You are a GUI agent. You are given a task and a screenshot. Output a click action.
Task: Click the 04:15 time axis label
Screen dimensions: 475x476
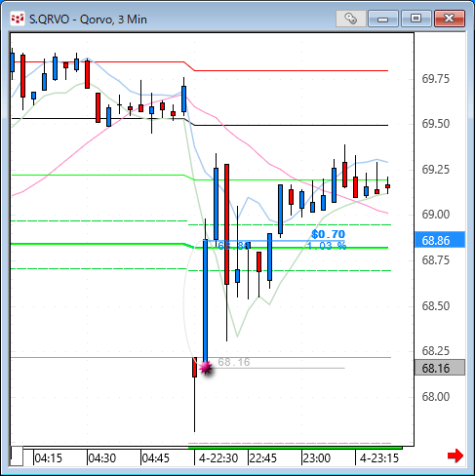coord(48,458)
